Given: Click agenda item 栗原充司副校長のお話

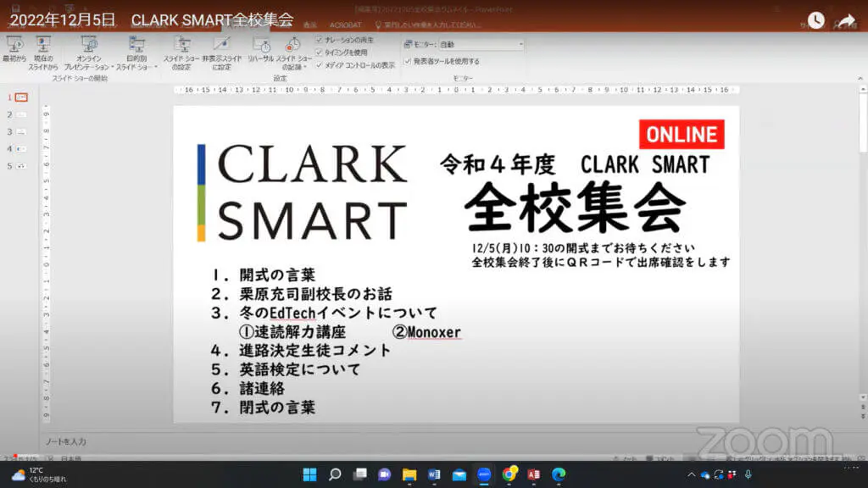Looking at the screenshot, I should pos(315,294).
